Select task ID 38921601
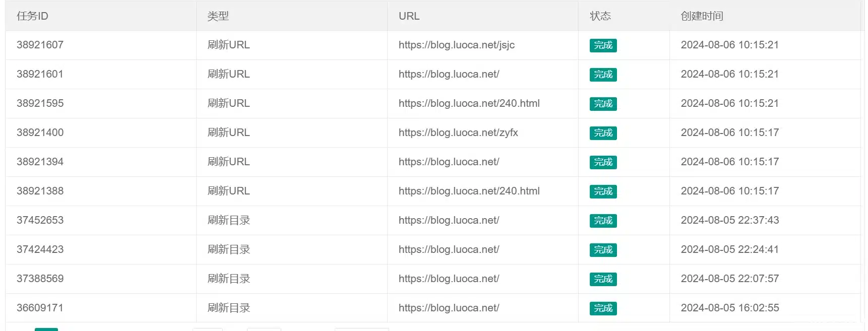The image size is (868, 331). [x=40, y=74]
